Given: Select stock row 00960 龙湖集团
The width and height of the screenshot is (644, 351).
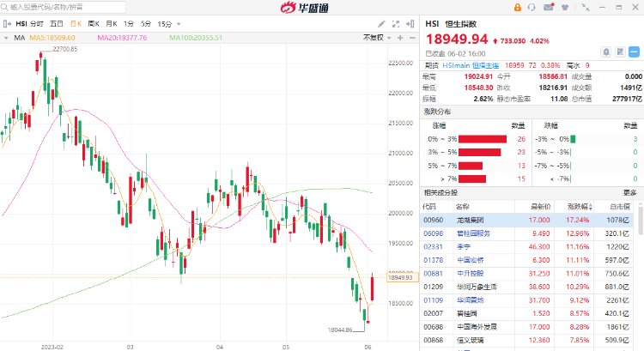Looking at the screenshot, I should click(x=526, y=220).
